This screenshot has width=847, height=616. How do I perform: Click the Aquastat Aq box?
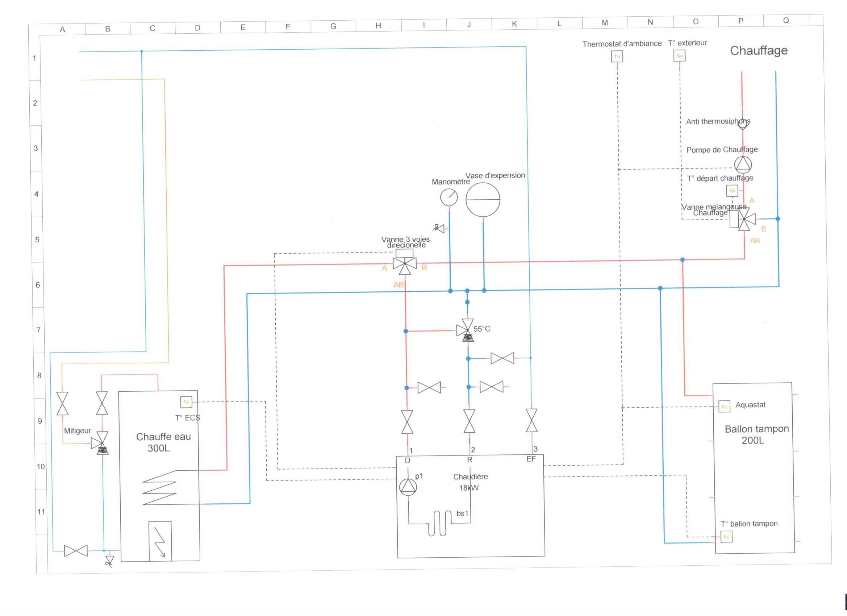(x=724, y=407)
